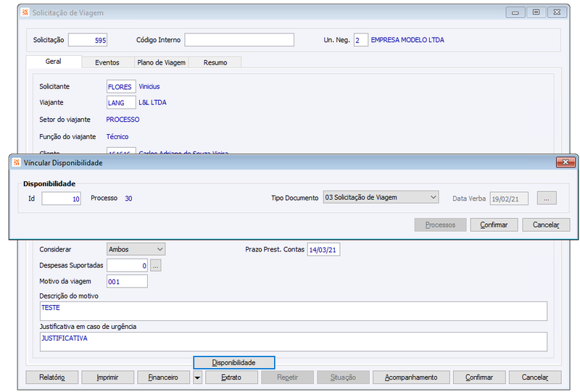580x392 pixels.
Task: Click the PROCESSO sector value
Action: (123, 120)
